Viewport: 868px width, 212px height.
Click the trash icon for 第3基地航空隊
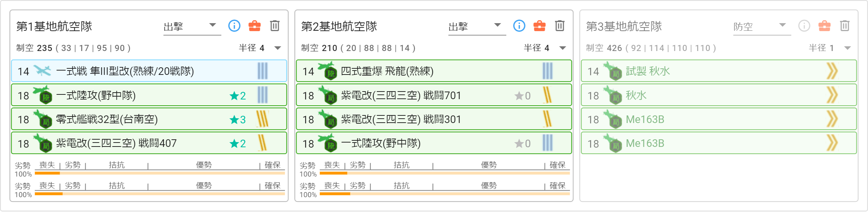(845, 26)
